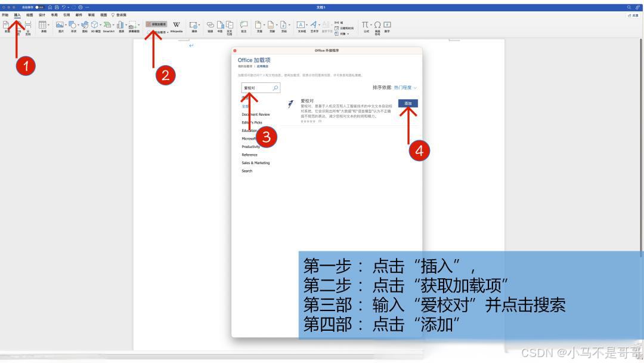This screenshot has height=363, width=644.
Task: Click the magnifier icon in add-in search box
Action: [x=275, y=88]
